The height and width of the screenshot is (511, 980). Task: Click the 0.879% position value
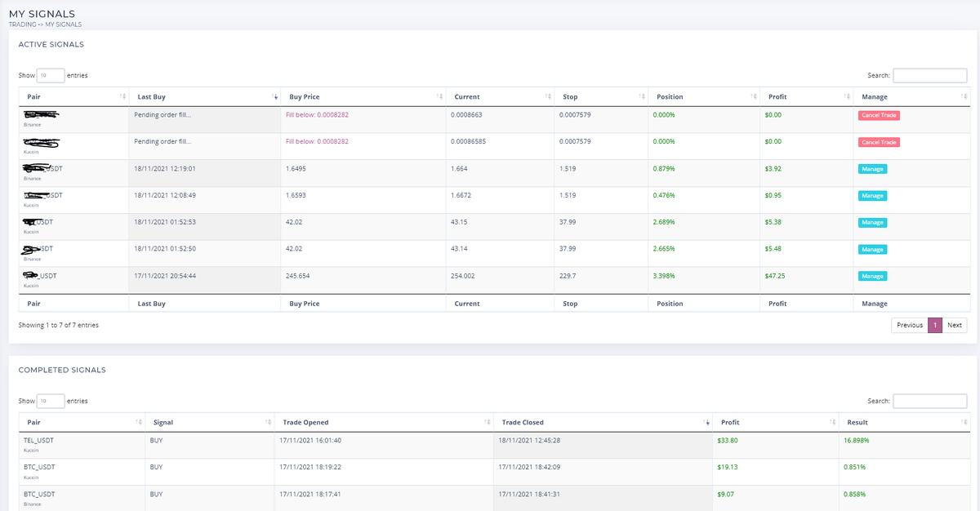664,169
